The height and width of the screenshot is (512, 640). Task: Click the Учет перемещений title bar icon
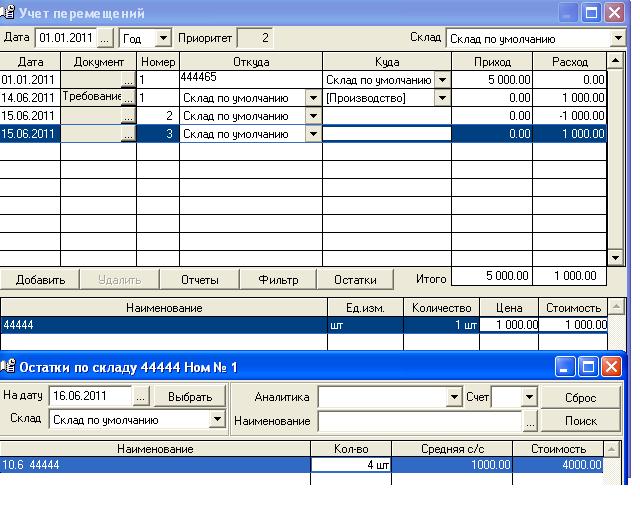[9, 13]
